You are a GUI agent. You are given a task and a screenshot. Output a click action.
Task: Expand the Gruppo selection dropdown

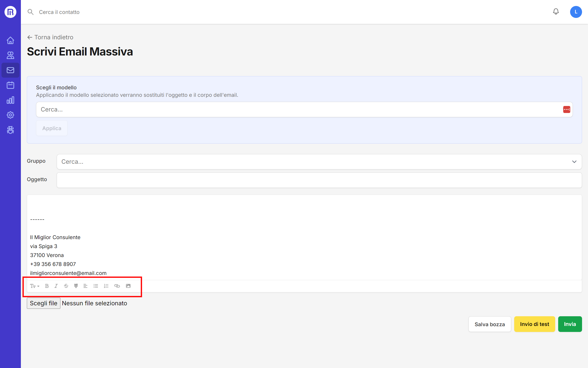pos(574,161)
